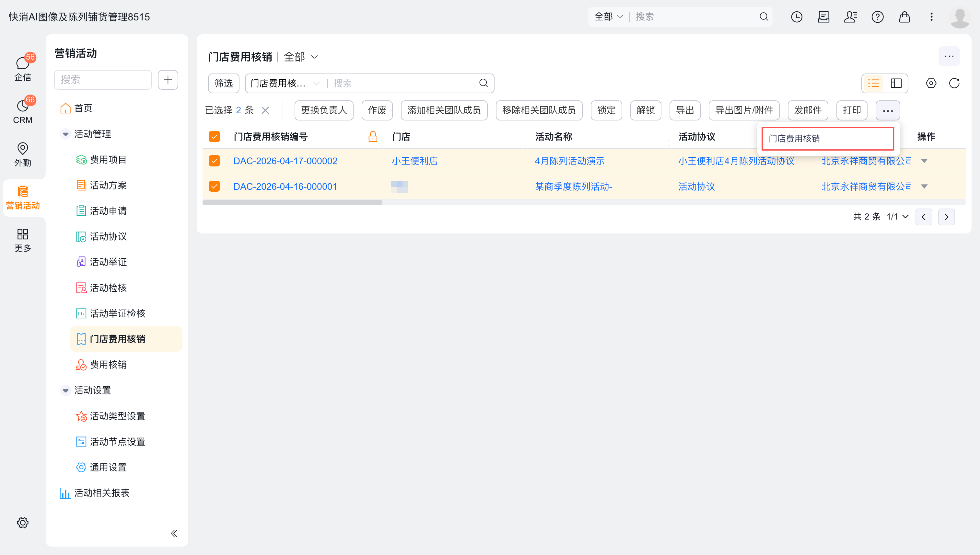Select 门店费用核销 in the popup menu
Screen dimensions: 980x555
click(828, 138)
